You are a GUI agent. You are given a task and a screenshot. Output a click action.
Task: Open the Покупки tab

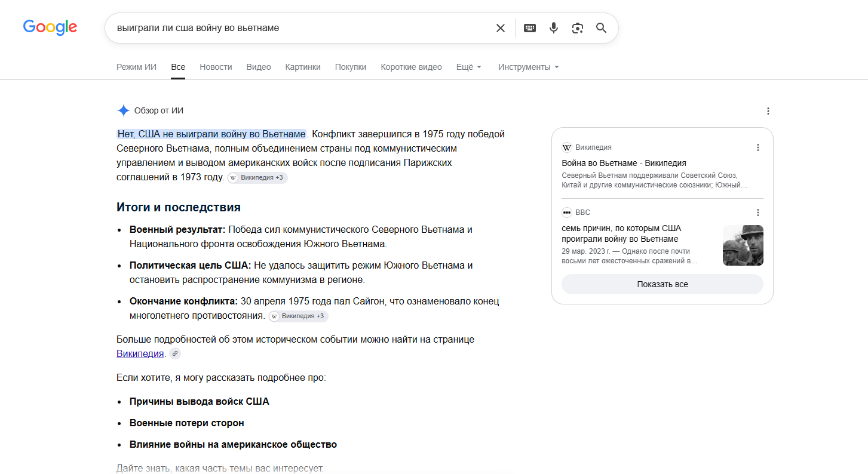tap(351, 67)
